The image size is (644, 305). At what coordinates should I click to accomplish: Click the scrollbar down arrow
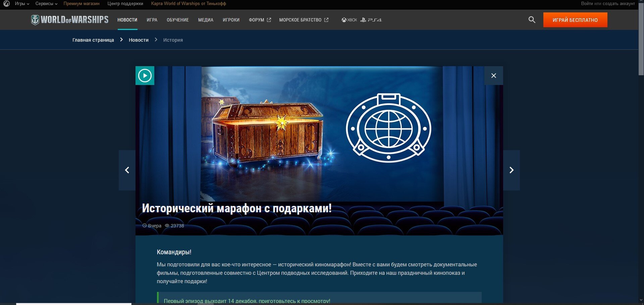point(641,300)
